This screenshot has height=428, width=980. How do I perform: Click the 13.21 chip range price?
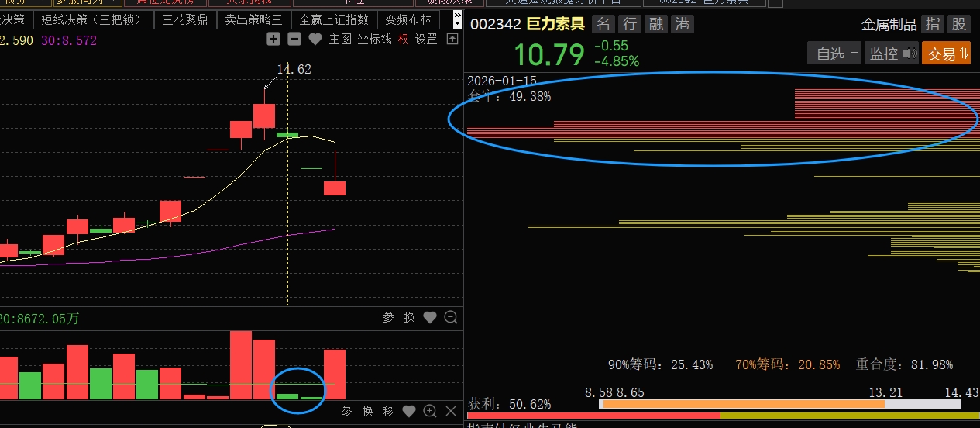(885, 393)
